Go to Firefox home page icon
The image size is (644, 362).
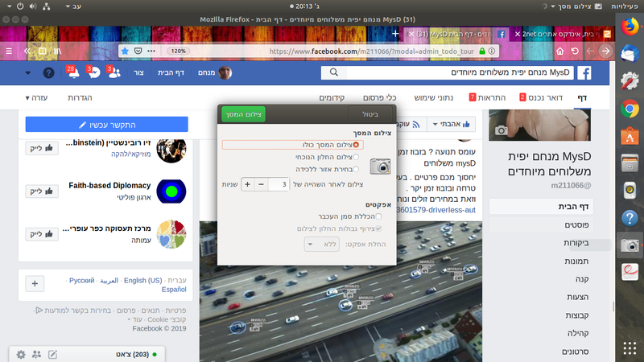click(559, 51)
